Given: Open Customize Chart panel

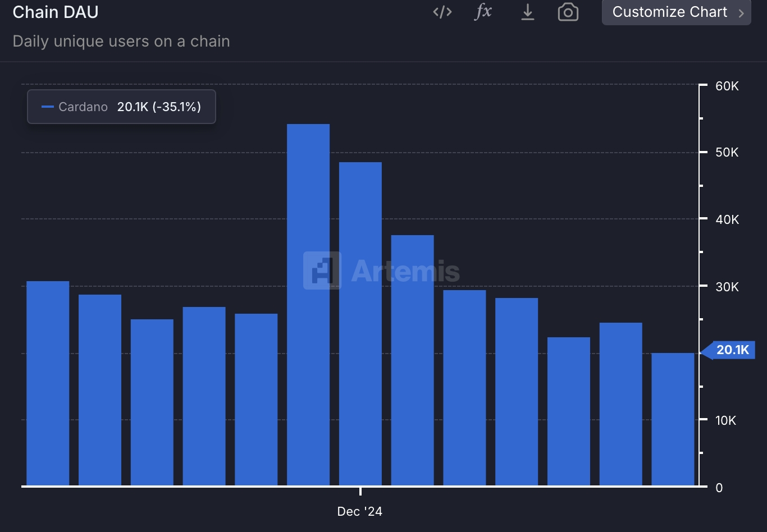Looking at the screenshot, I should 677,12.
